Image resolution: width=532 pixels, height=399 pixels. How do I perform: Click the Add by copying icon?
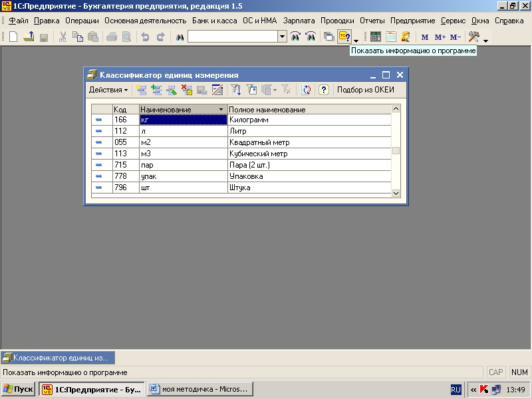(156, 90)
